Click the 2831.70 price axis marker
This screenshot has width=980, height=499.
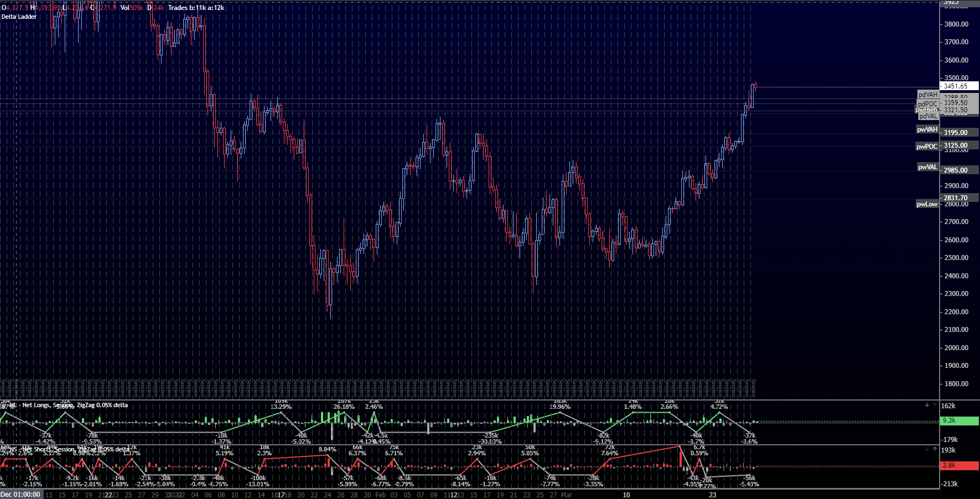[x=959, y=197]
